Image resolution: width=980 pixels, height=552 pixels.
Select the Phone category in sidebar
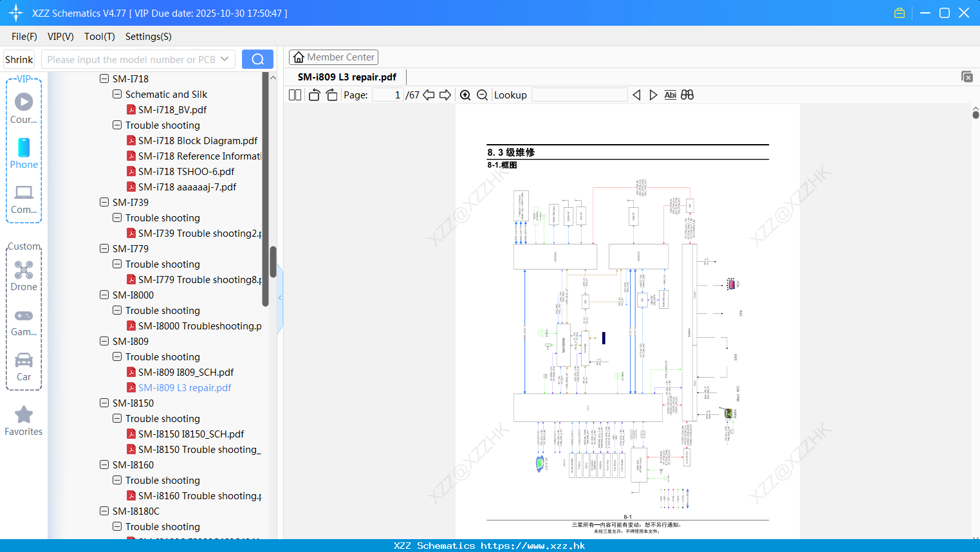24,154
